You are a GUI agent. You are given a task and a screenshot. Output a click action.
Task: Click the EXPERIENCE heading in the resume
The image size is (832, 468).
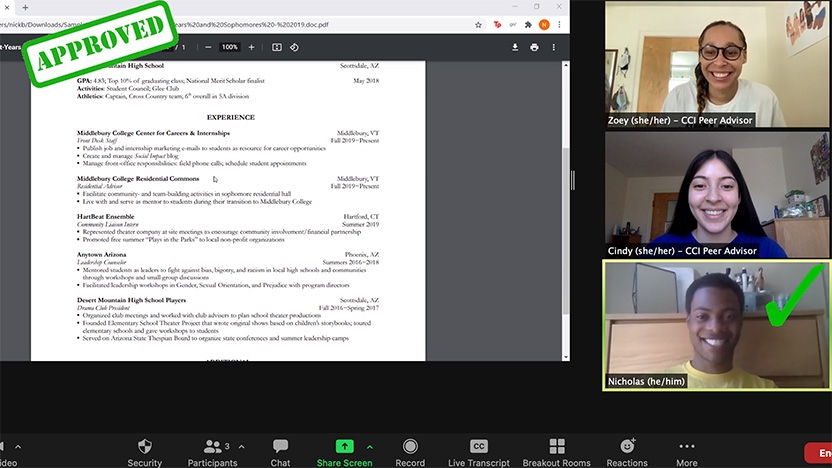pos(231,117)
